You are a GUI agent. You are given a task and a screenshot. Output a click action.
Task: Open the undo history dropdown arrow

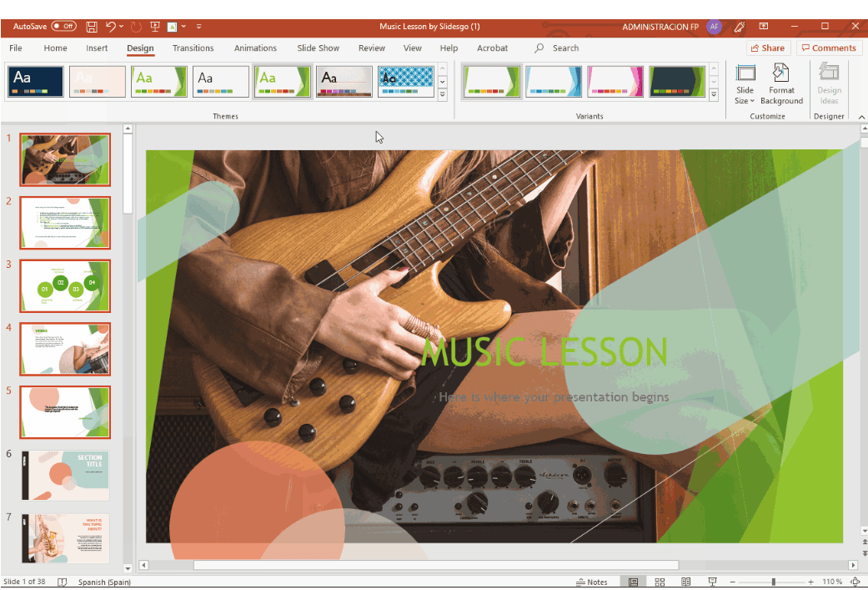pos(121,26)
